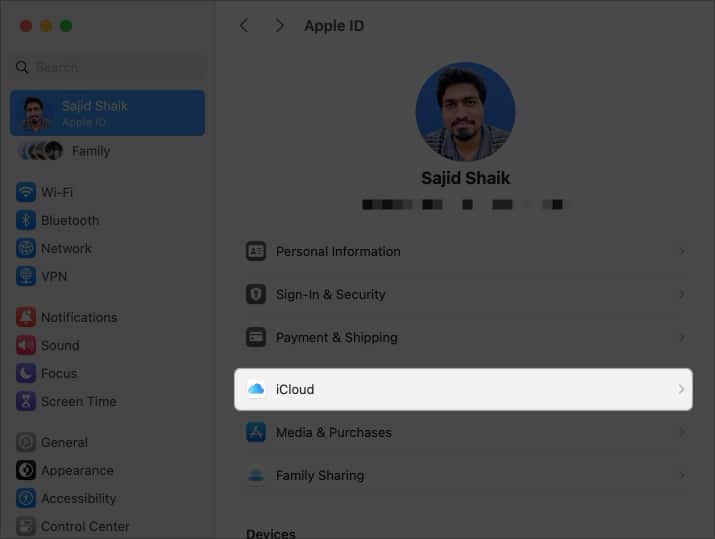Click the Family Sharing icon

pos(256,475)
